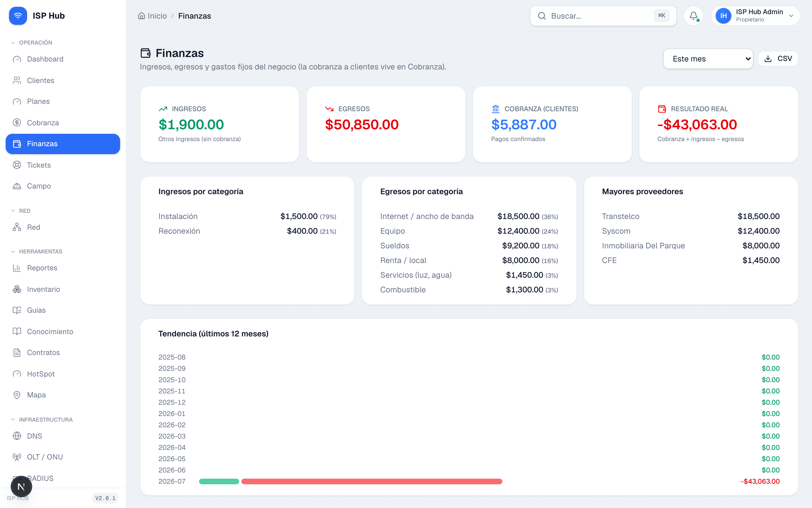812x508 pixels.
Task: Click the HotSpot gauge icon
Action: pos(17,374)
